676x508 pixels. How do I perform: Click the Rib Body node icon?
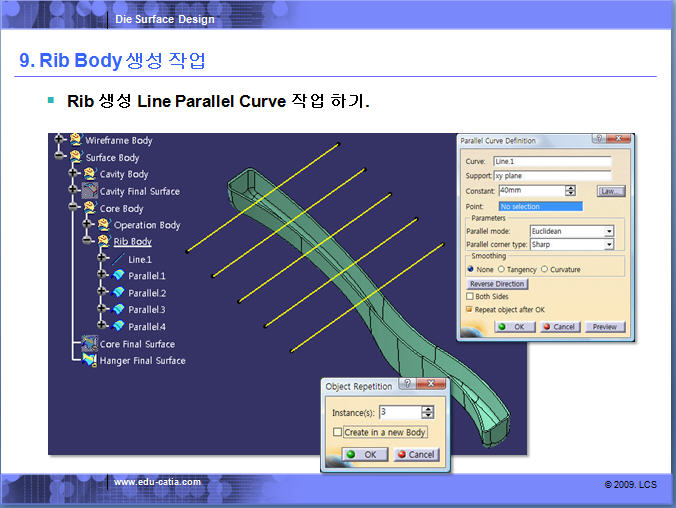click(x=104, y=242)
